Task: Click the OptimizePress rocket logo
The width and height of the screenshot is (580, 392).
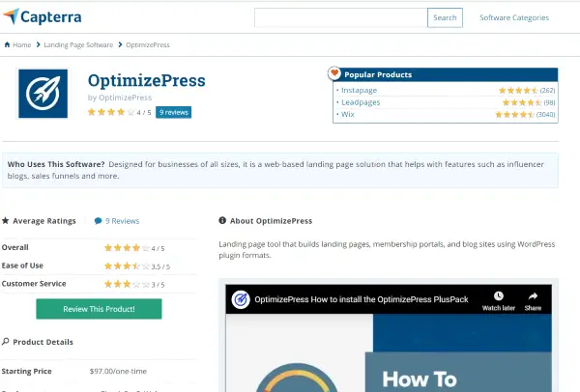Action: click(43, 94)
